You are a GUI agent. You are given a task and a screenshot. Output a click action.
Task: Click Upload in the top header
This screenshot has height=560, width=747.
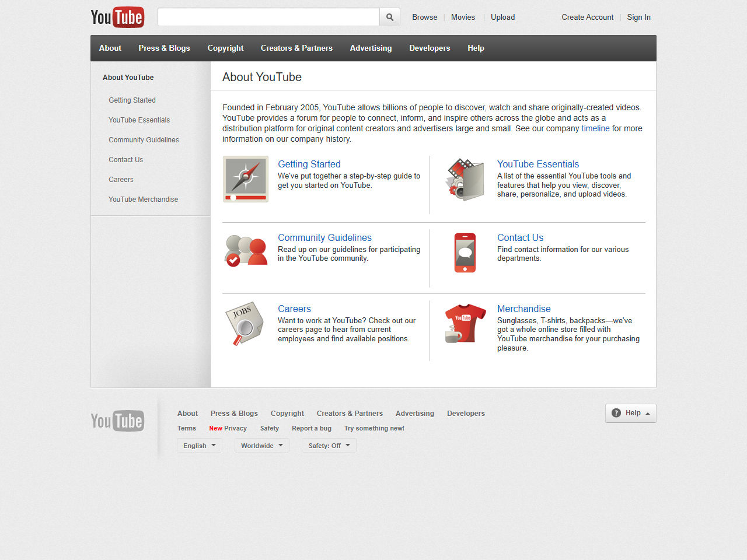(x=502, y=17)
